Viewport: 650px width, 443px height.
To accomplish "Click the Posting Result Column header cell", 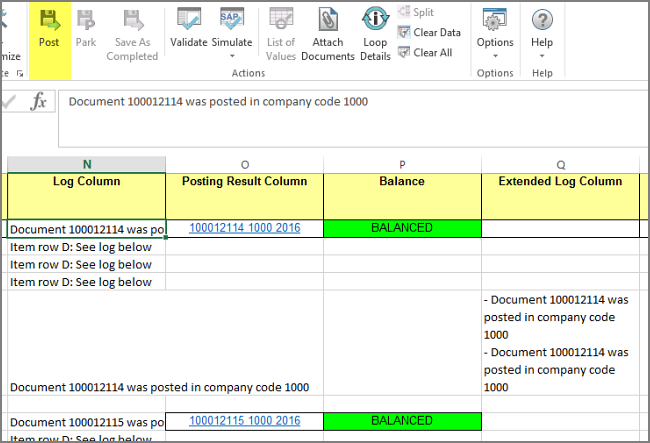I will coord(245,196).
